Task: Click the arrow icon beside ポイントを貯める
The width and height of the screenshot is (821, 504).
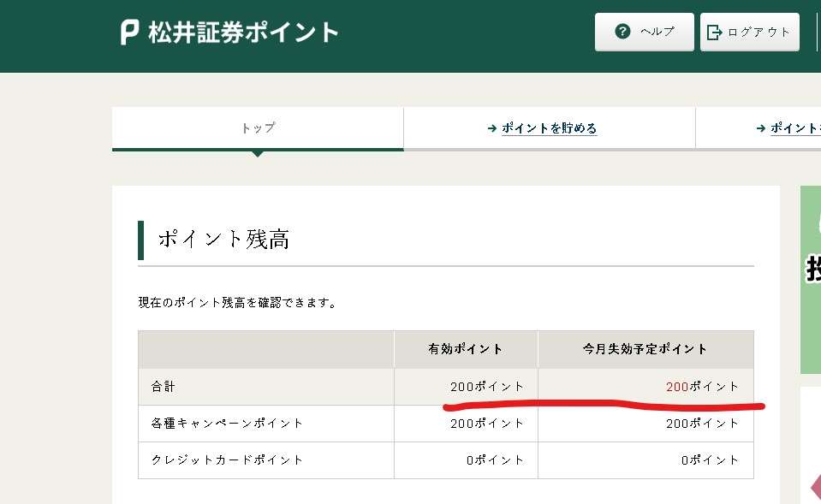Action: [491, 128]
